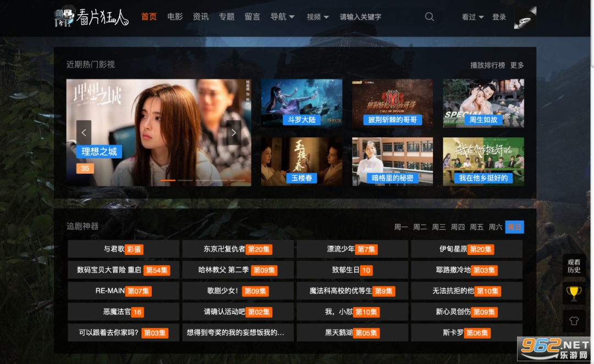Screen dimensions: 594x364
Task: Click the trophy ranking icon in the sidebar
Action: 574,293
